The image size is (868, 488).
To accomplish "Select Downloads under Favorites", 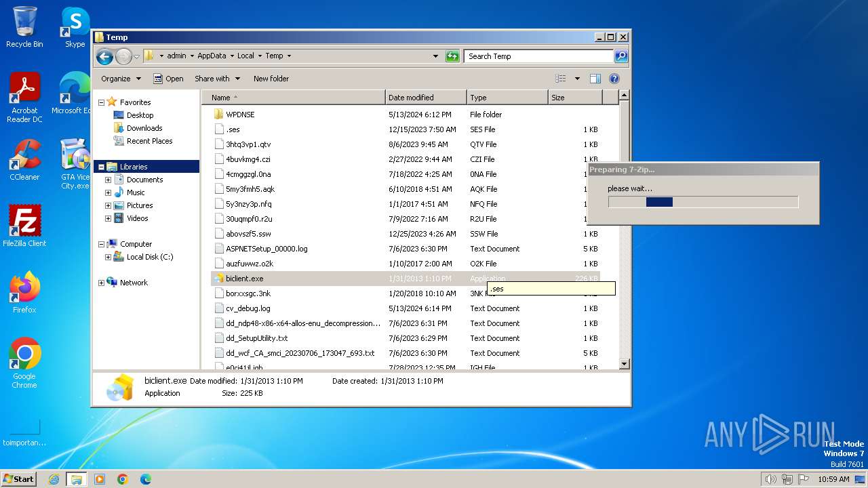I will [144, 128].
